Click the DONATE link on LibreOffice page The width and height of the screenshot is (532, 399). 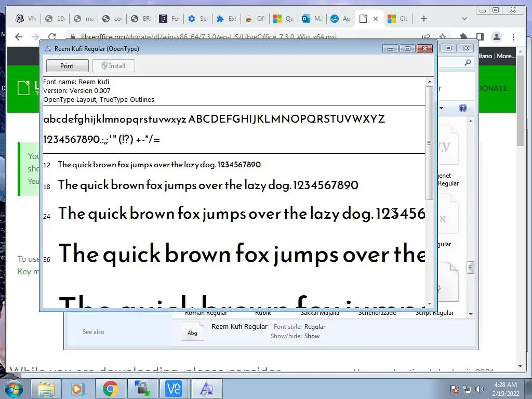pos(493,88)
